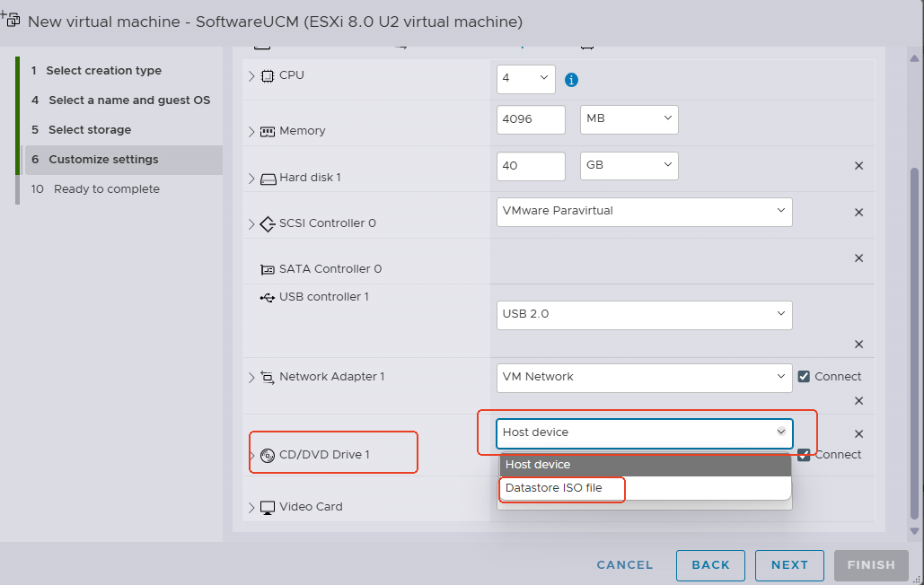This screenshot has height=585, width=924.
Task: Click the vertical scrollbar thumb
Action: pyautogui.click(x=914, y=344)
